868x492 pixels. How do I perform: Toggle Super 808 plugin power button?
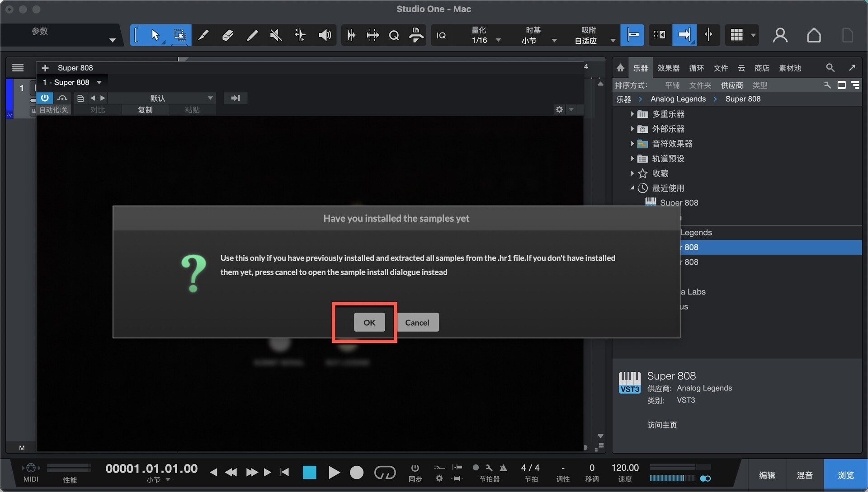(x=45, y=98)
